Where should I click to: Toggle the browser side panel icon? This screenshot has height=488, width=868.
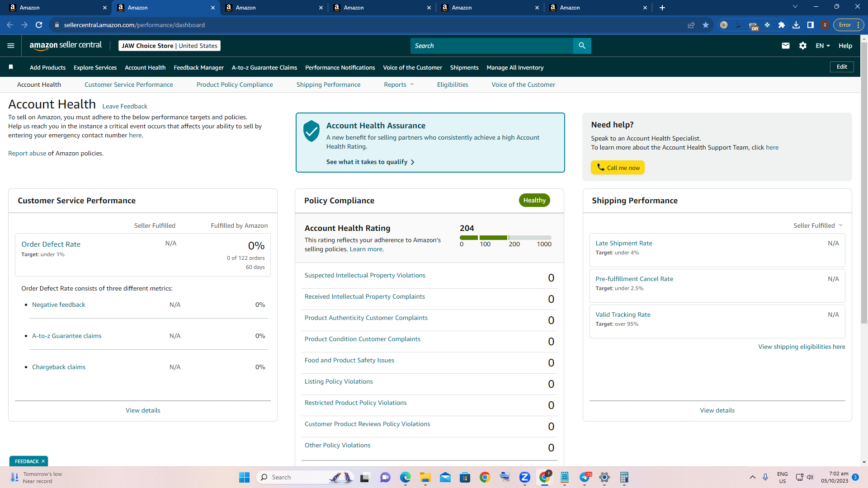coord(811,25)
